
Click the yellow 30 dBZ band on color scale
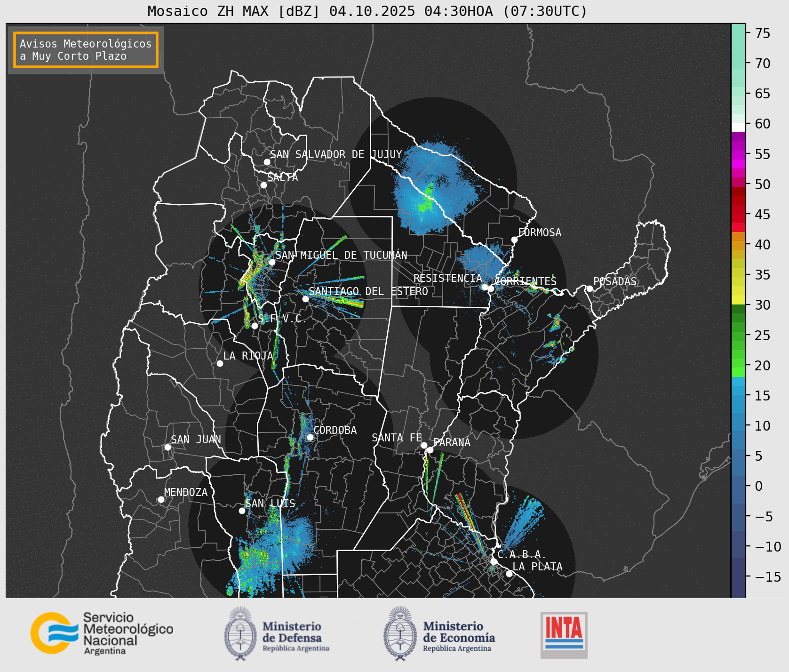(738, 300)
